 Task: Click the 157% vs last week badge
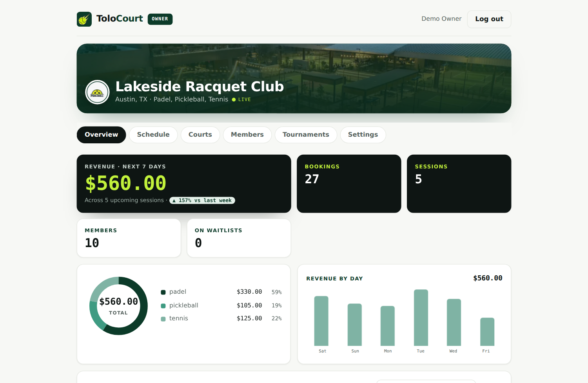tap(202, 201)
